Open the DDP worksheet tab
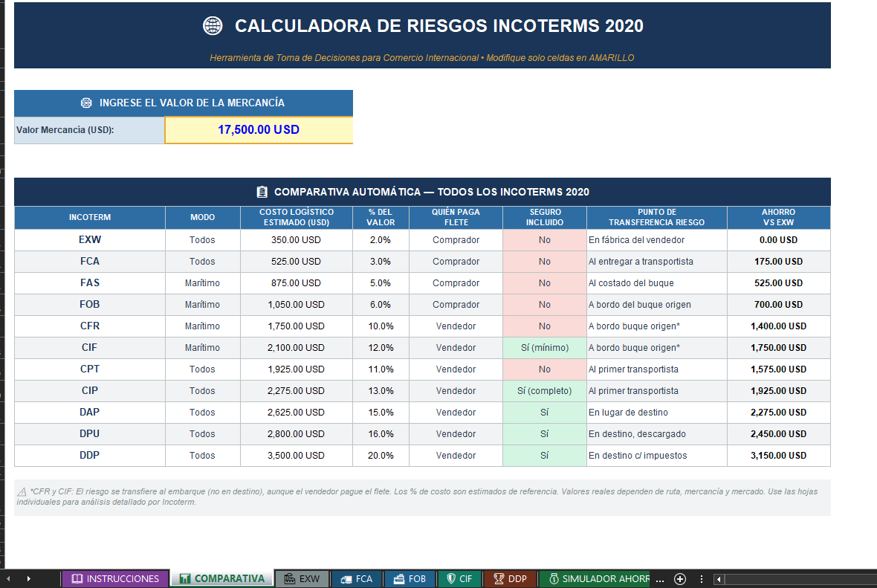 [510, 578]
